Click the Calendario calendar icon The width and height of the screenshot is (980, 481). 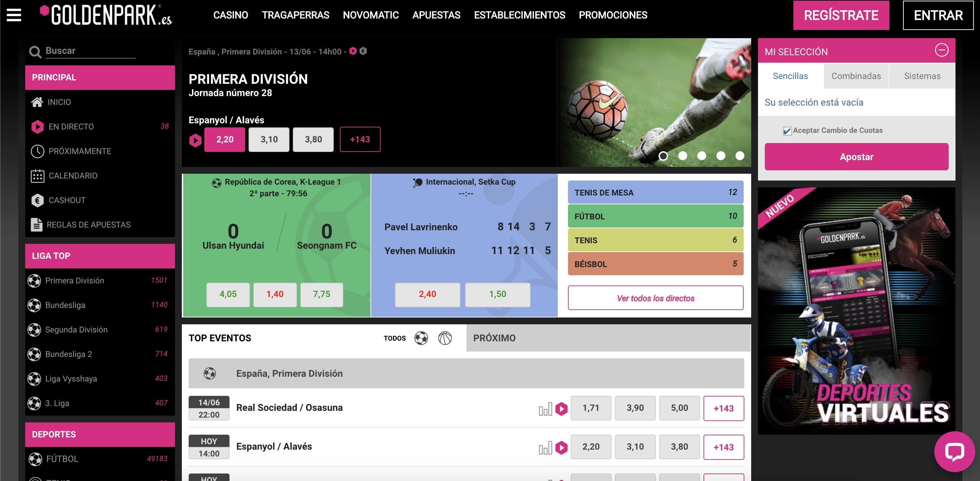point(37,176)
